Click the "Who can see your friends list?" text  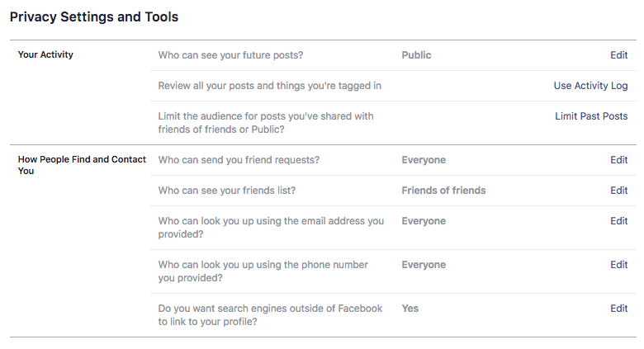click(227, 191)
